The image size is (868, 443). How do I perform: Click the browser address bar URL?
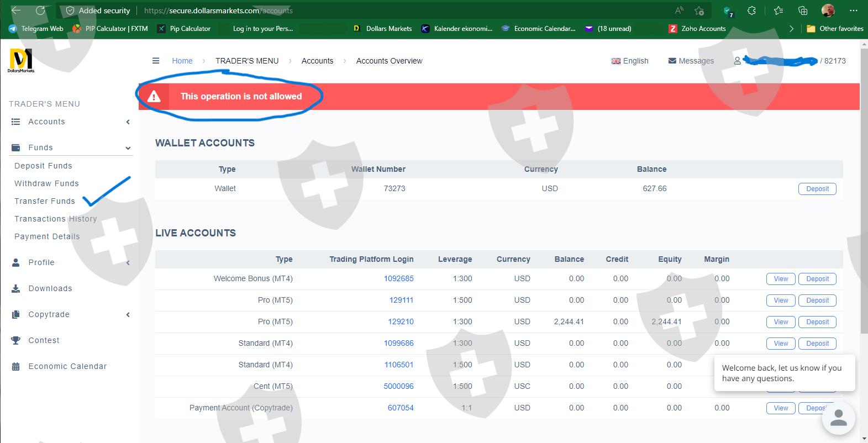click(218, 10)
